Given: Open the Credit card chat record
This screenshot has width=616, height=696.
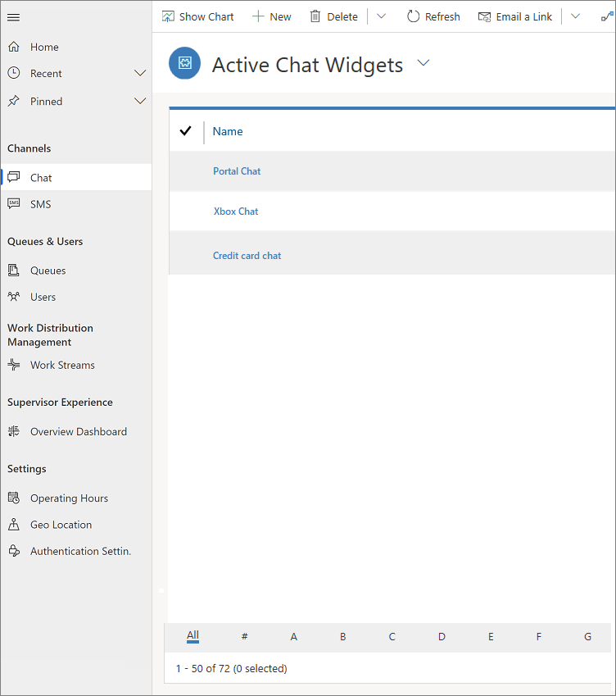Looking at the screenshot, I should tap(247, 256).
